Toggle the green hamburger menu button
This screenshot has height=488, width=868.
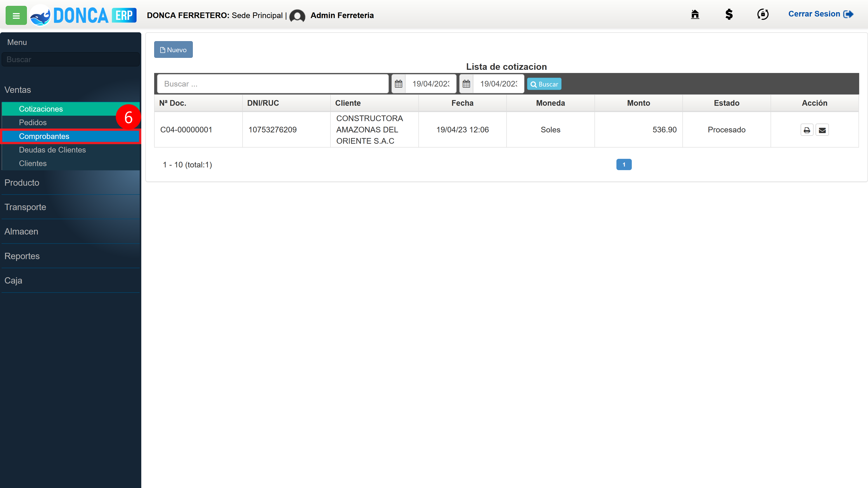(16, 16)
